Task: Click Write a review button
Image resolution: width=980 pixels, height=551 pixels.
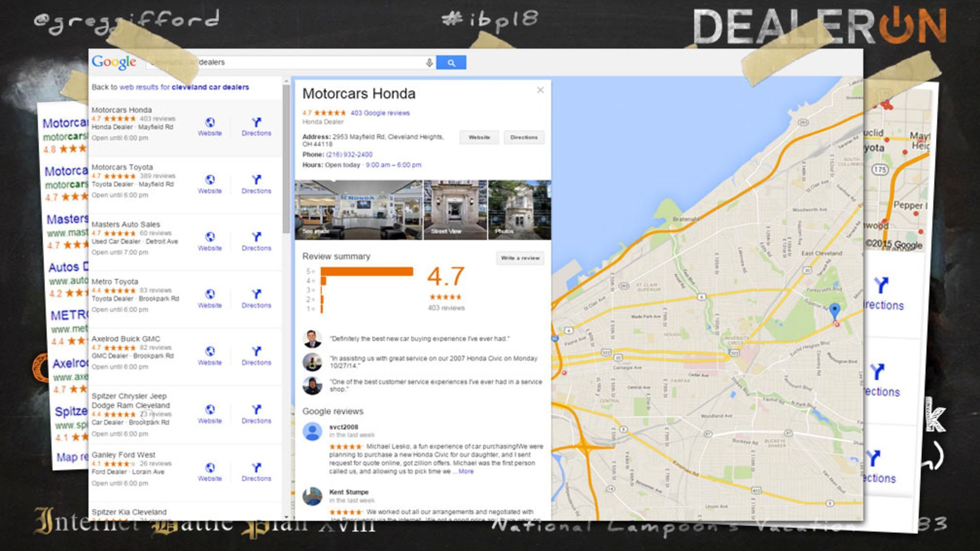Action: 520,258
